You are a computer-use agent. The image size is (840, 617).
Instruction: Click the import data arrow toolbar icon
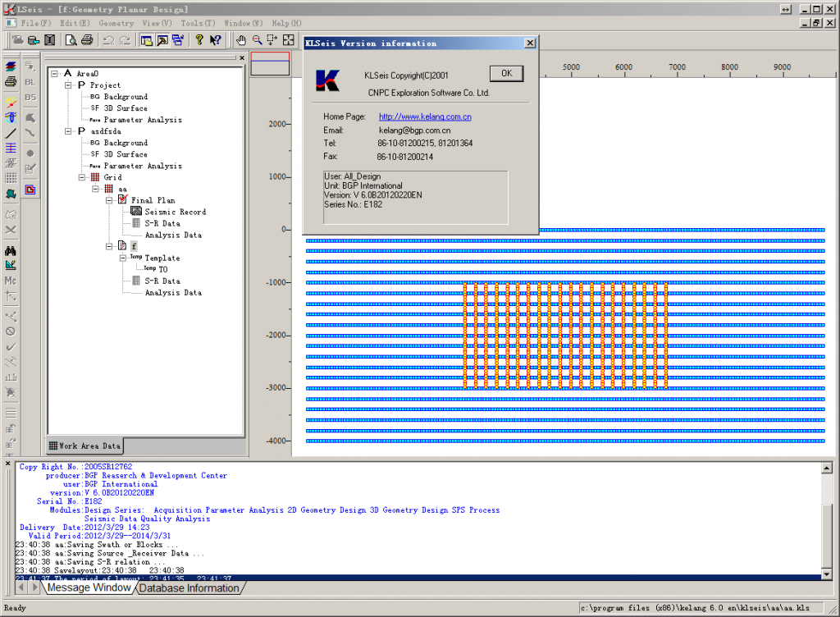tap(33, 39)
